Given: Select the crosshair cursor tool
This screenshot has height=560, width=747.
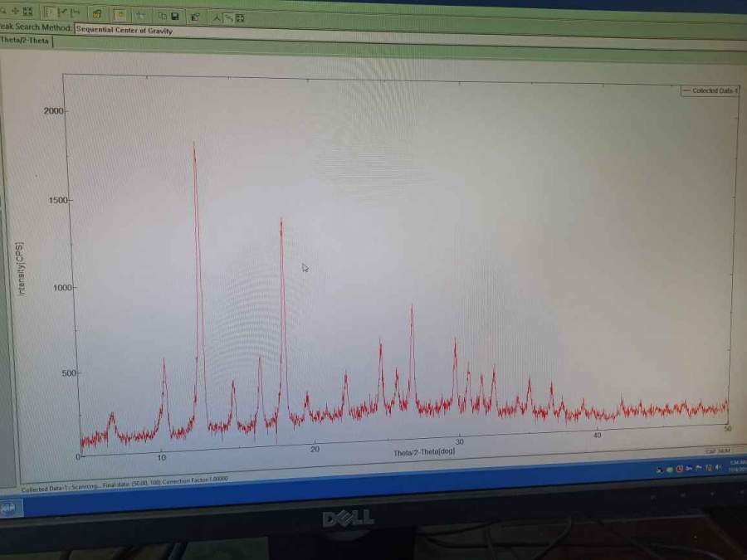Looking at the screenshot, I should 140,16.
